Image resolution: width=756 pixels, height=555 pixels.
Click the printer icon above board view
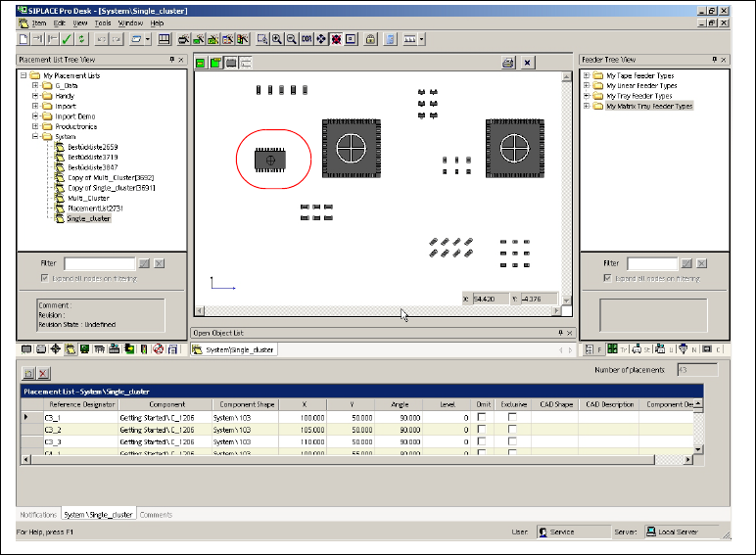click(x=508, y=63)
